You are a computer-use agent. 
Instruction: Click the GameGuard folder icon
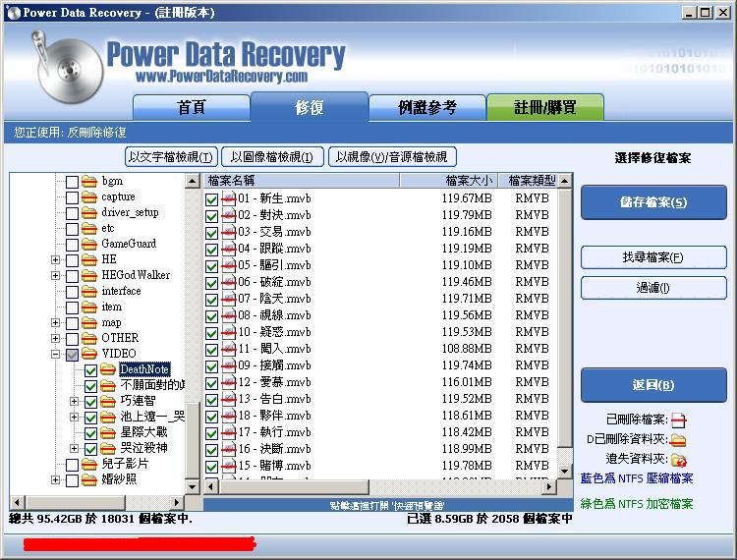point(89,245)
